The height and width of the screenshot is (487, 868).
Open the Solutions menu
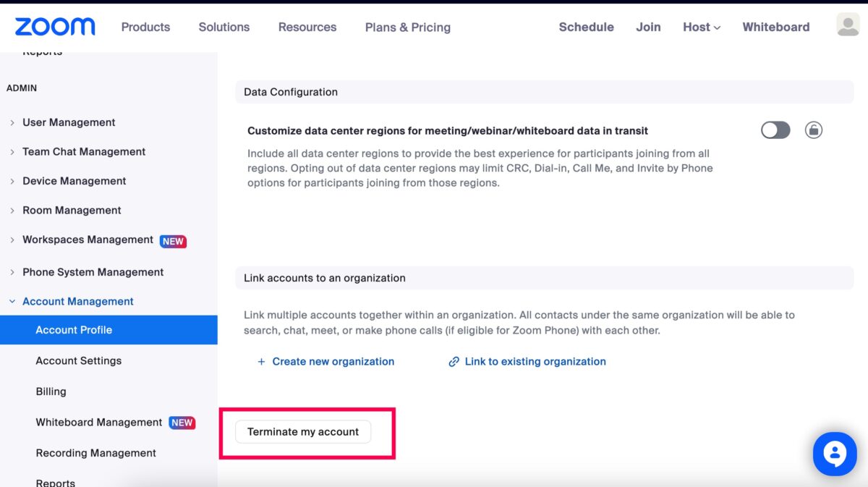click(224, 27)
